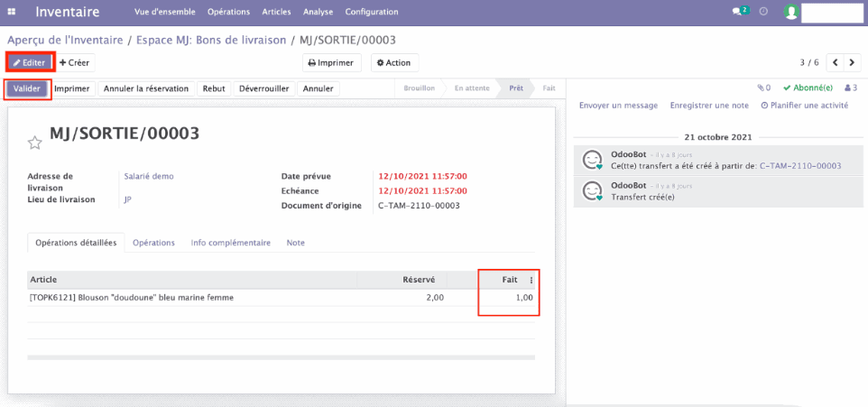
Task: Open the conversations chat icon
Action: click(740, 12)
